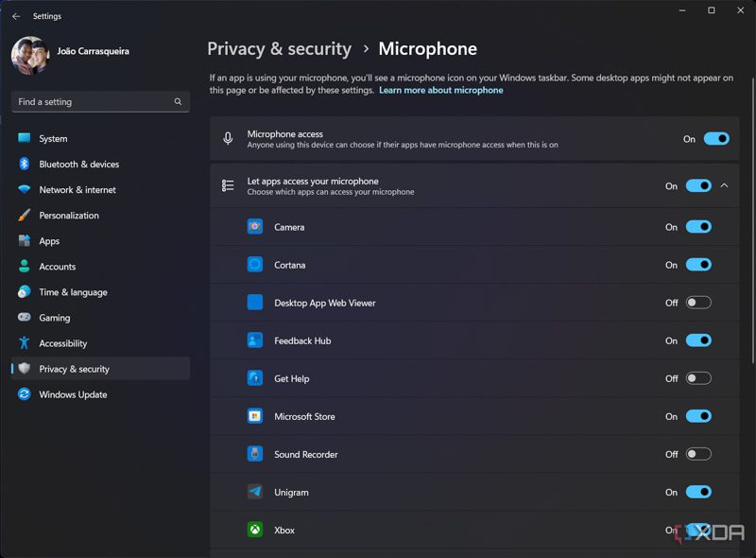756x558 pixels.
Task: Collapse the Let apps access your microphone section
Action: tap(724, 185)
